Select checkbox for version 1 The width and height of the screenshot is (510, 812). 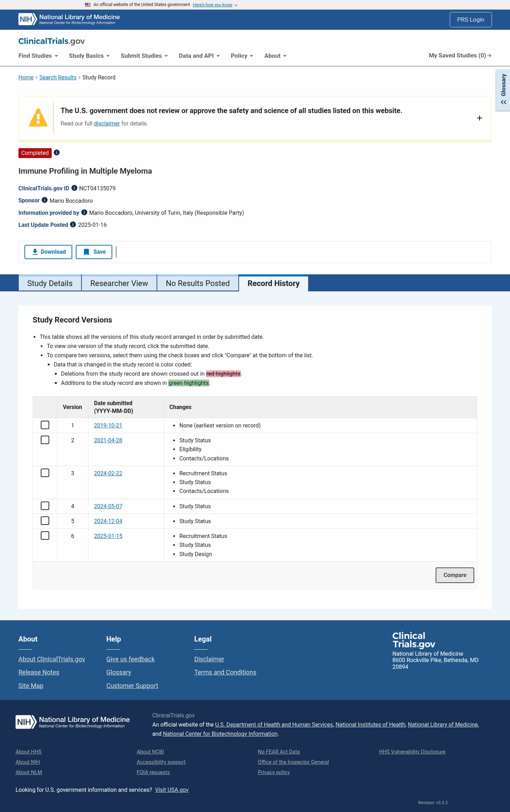[x=45, y=425]
